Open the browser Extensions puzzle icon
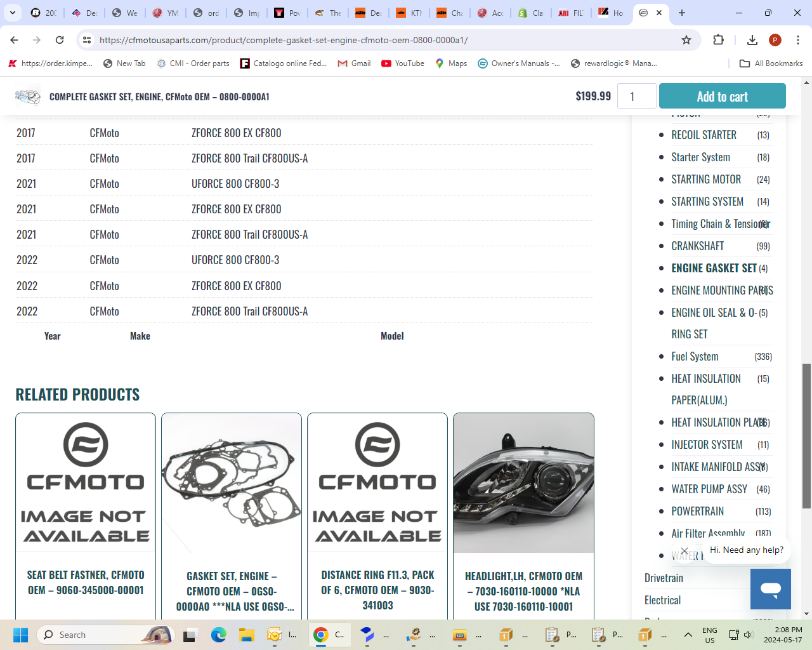The image size is (812, 650). pyautogui.click(x=718, y=40)
